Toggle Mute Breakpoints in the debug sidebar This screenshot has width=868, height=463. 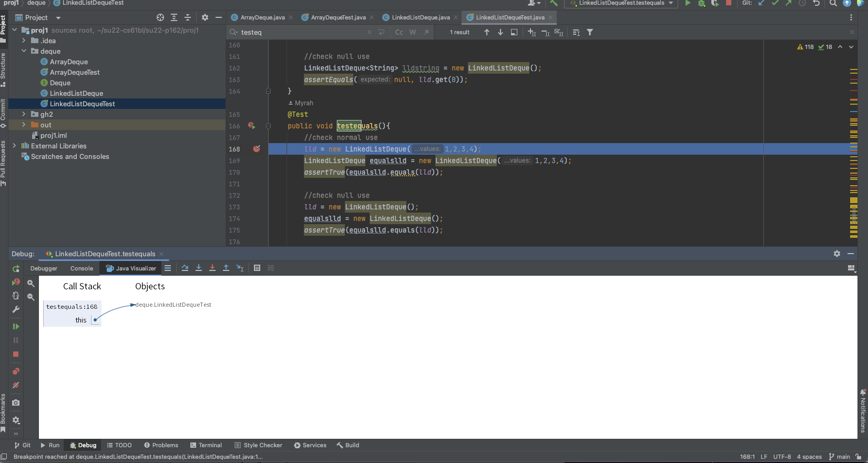tap(16, 386)
